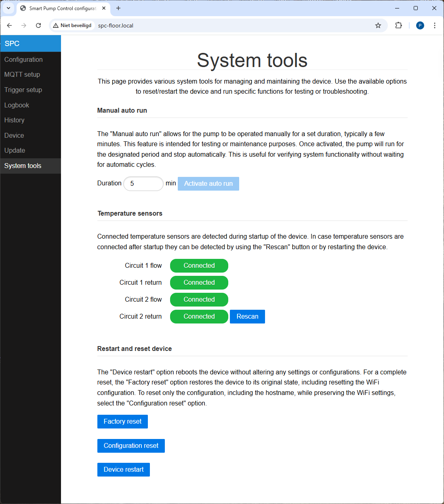This screenshot has width=444, height=504.
Task: Go to the Update page
Action: click(30, 150)
